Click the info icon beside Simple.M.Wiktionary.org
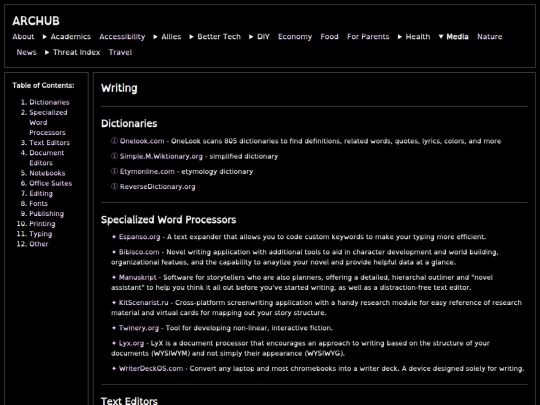 114,156
